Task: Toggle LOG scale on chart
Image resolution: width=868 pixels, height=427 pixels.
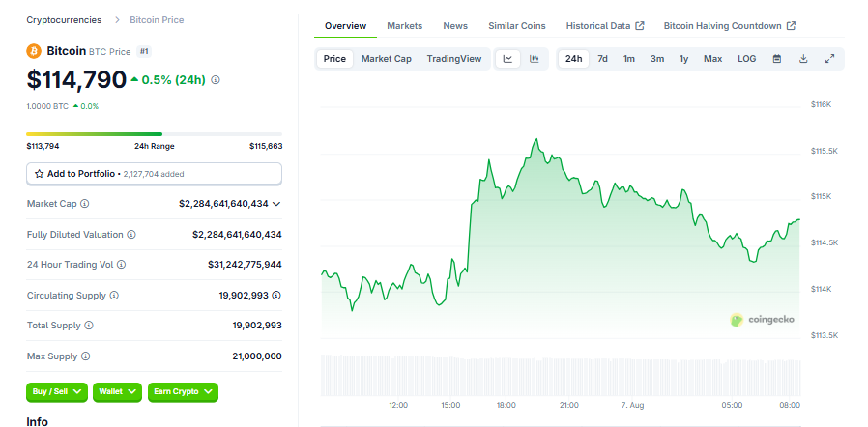Action: point(747,59)
